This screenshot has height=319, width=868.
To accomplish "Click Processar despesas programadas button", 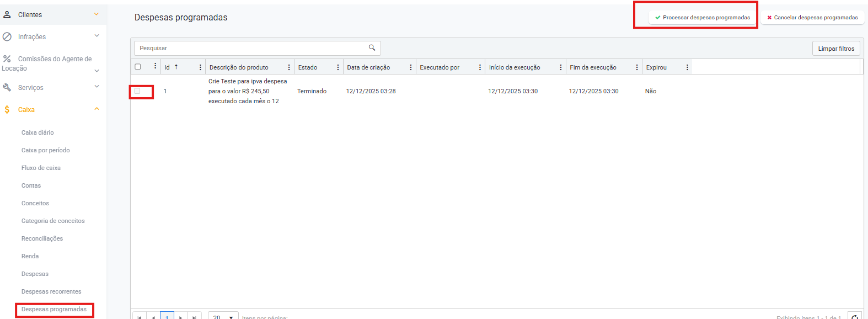I will tap(702, 18).
